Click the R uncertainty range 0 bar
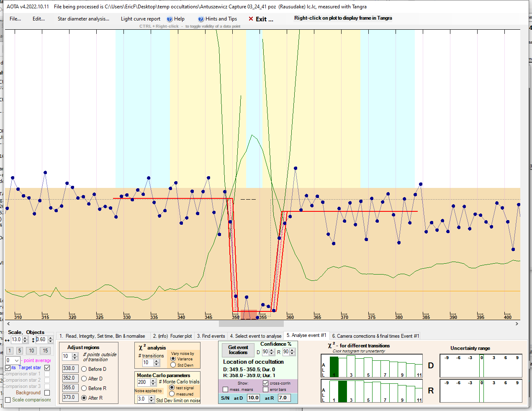 coord(481,391)
